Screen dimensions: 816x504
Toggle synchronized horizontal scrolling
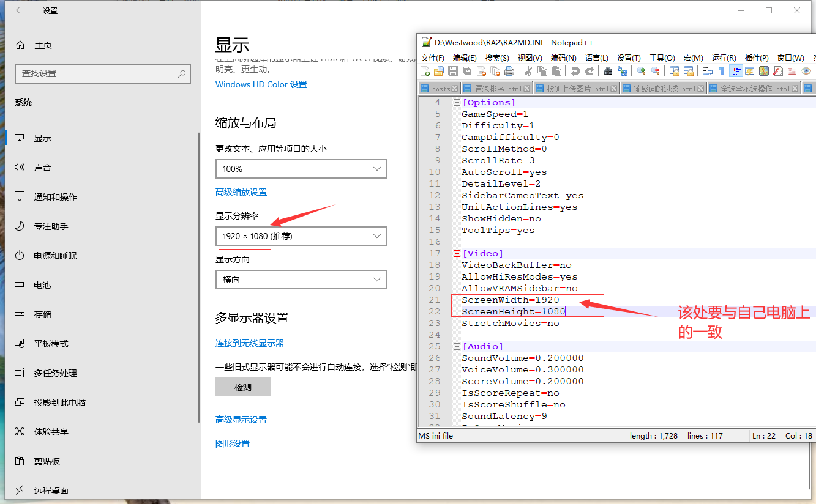click(689, 71)
